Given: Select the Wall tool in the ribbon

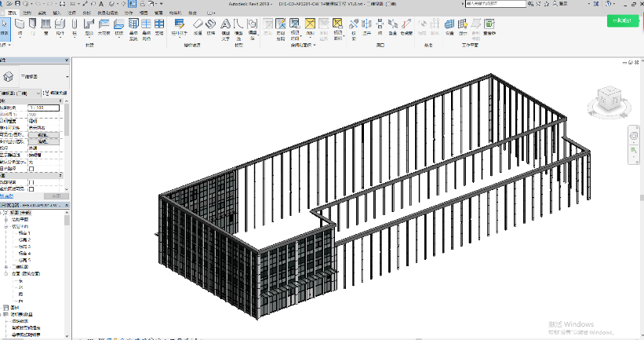Looking at the screenshot, I should tap(20, 27).
